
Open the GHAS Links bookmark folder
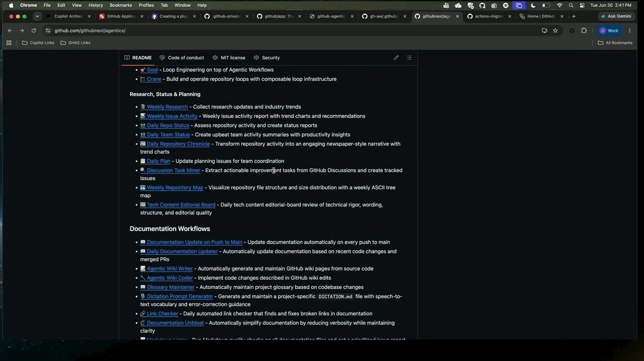coord(76,43)
